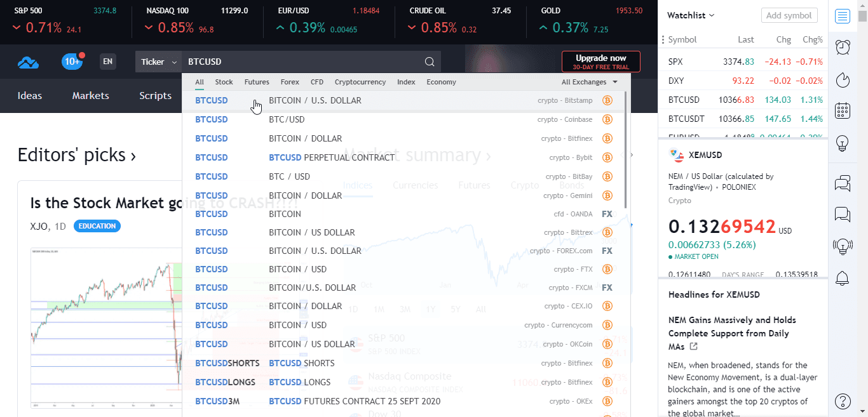
Task: Click the Bitcoin icon on the OKEx row
Action: tap(607, 401)
